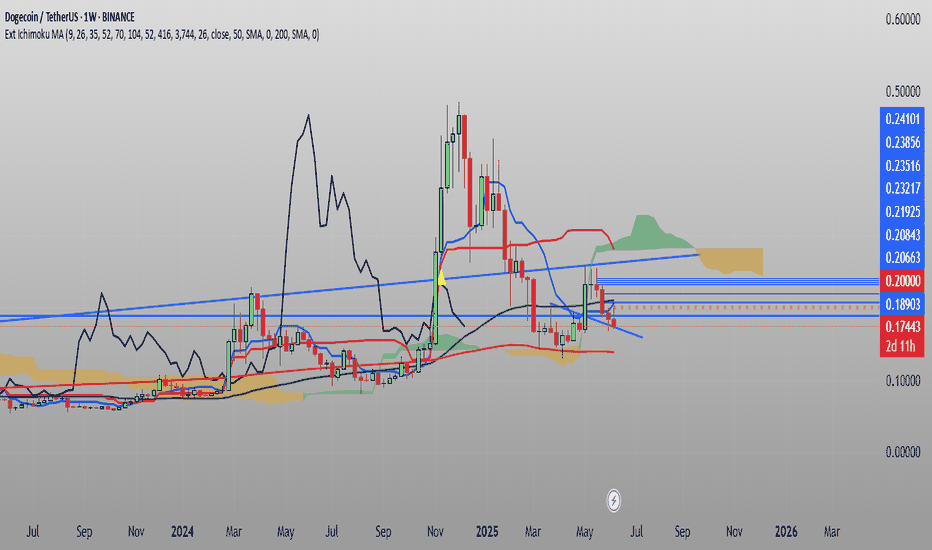Select the Ext Ichimoku MA indicator legend
Image resolution: width=932 pixels, height=550 pixels.
tap(162, 35)
